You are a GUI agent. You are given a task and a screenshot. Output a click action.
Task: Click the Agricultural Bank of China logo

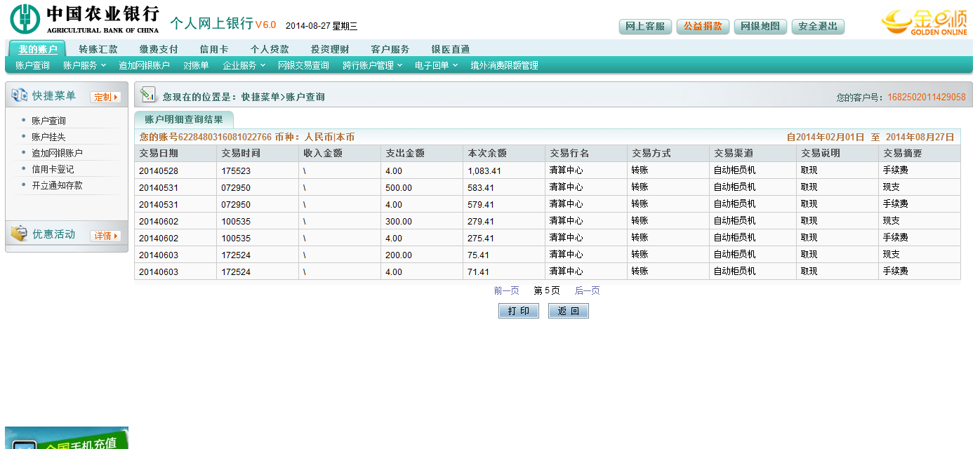(x=84, y=19)
